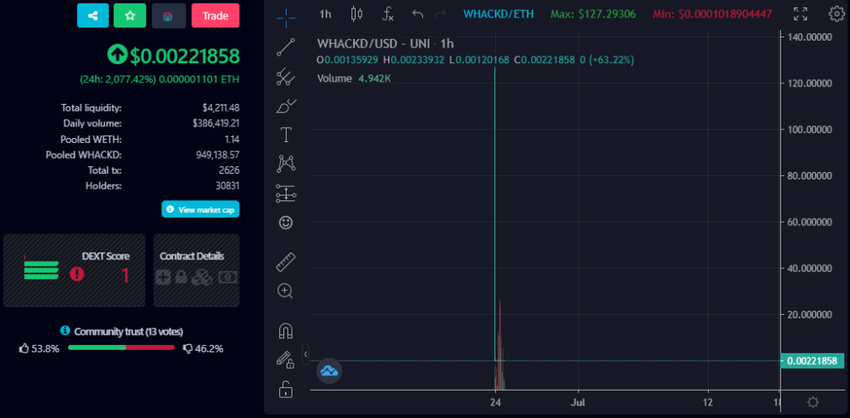
Task: Click the Total liquidity value $4,211.48
Action: point(220,108)
